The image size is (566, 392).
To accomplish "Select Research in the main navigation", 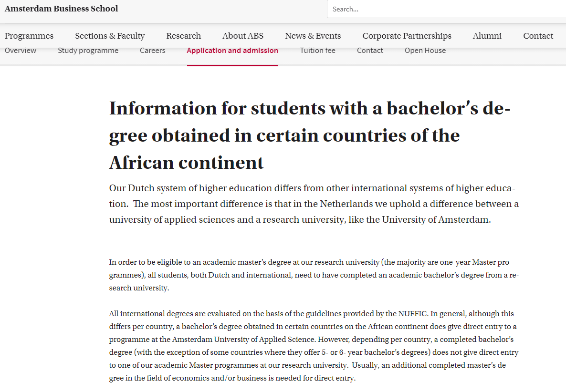I will click(x=183, y=36).
